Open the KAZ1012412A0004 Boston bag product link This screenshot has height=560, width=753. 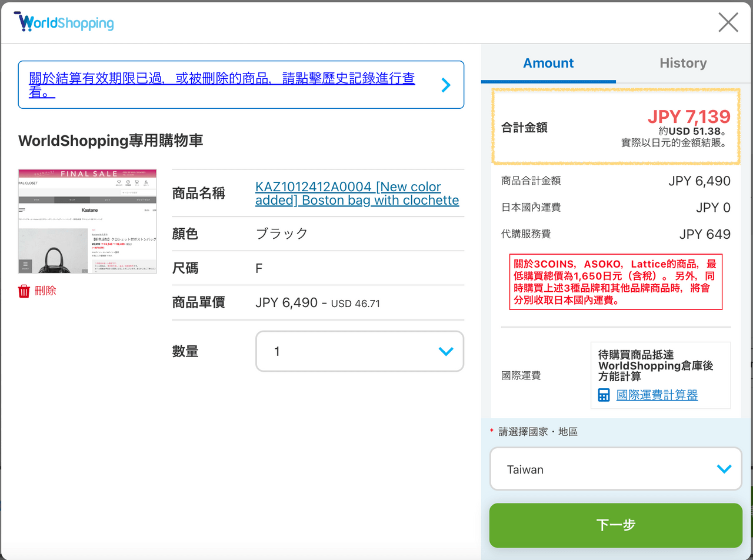[x=357, y=194]
